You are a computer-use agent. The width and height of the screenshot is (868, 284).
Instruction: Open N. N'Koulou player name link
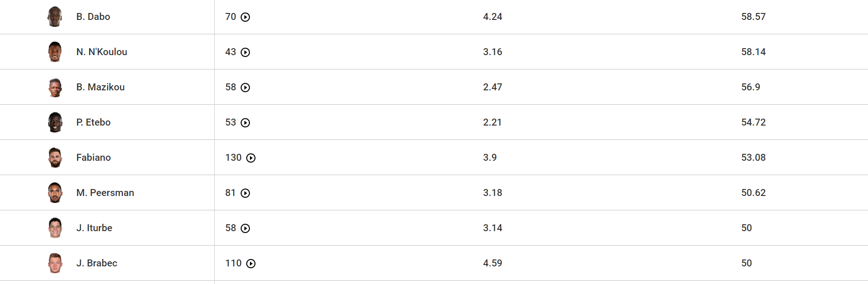click(102, 52)
